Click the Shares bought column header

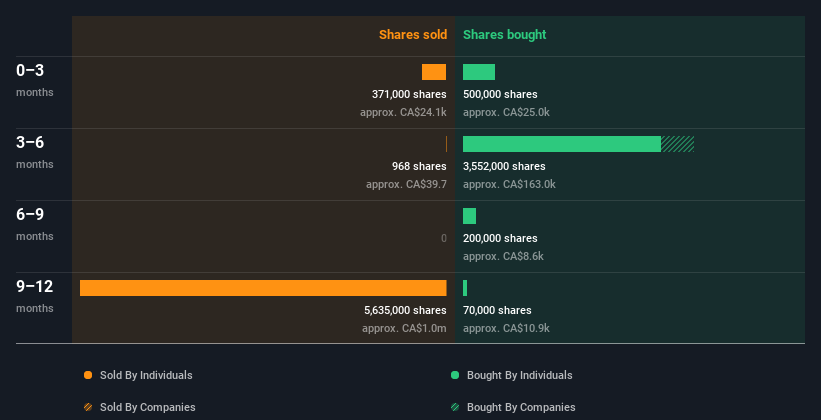tap(504, 35)
